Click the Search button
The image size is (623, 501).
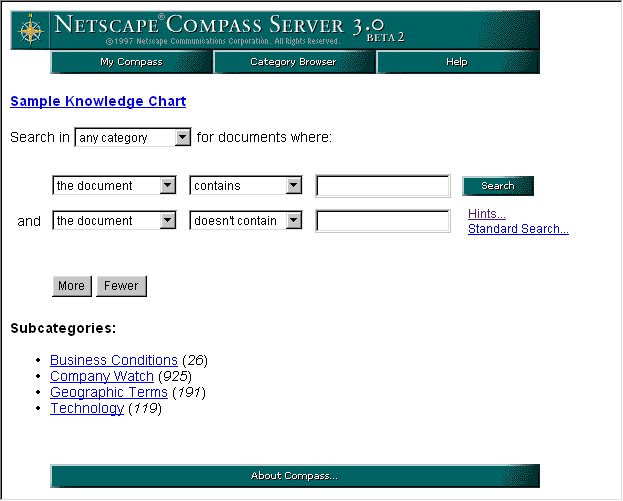pyautogui.click(x=498, y=186)
